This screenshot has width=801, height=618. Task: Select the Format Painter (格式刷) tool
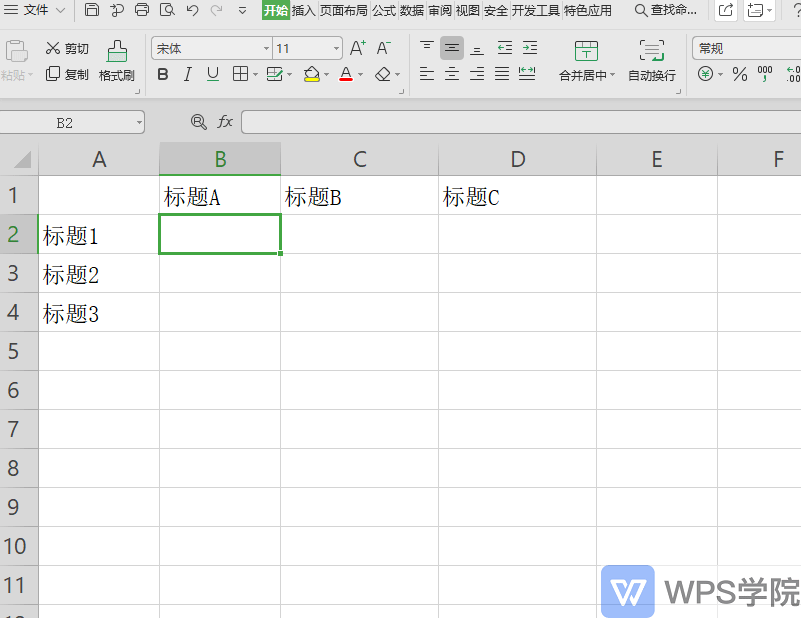117,61
